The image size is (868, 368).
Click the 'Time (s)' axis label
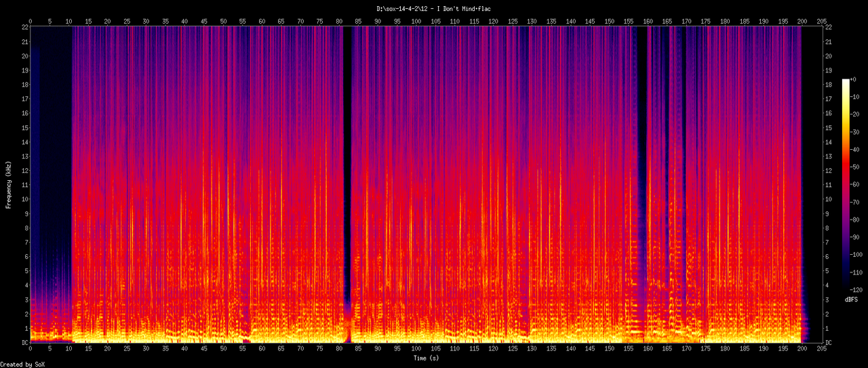[427, 358]
